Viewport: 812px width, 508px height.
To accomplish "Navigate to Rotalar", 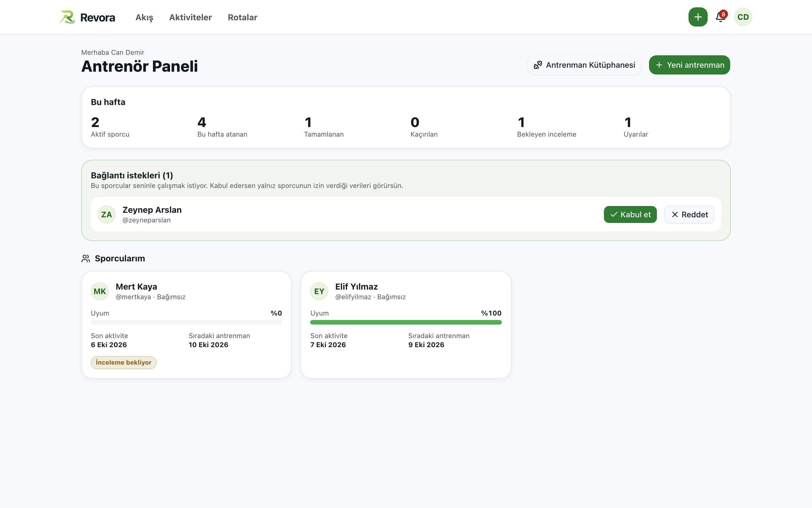I will 242,17.
